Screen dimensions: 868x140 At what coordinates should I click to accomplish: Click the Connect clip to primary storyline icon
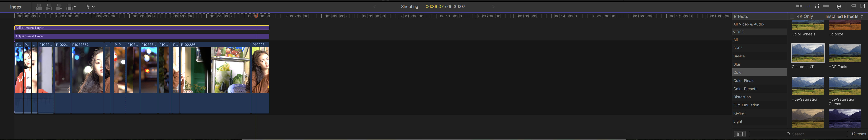[39, 6]
